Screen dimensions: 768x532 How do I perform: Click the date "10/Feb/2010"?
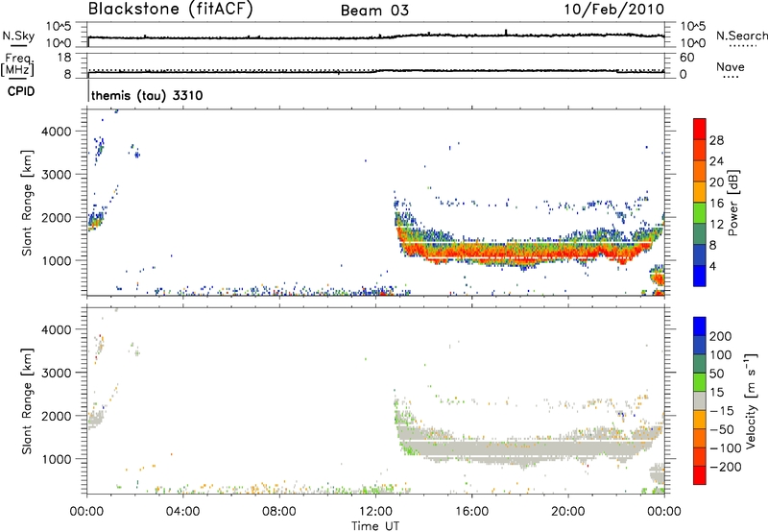pos(614,9)
